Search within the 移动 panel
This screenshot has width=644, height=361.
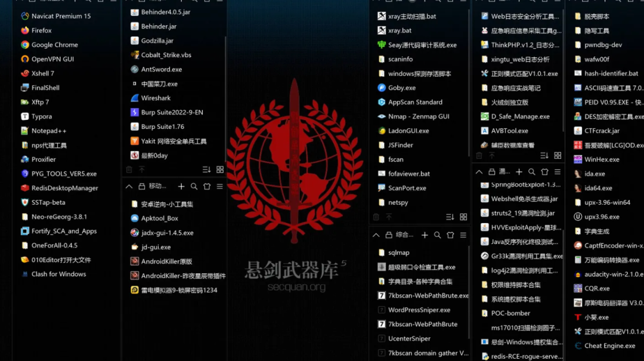pos(194,187)
